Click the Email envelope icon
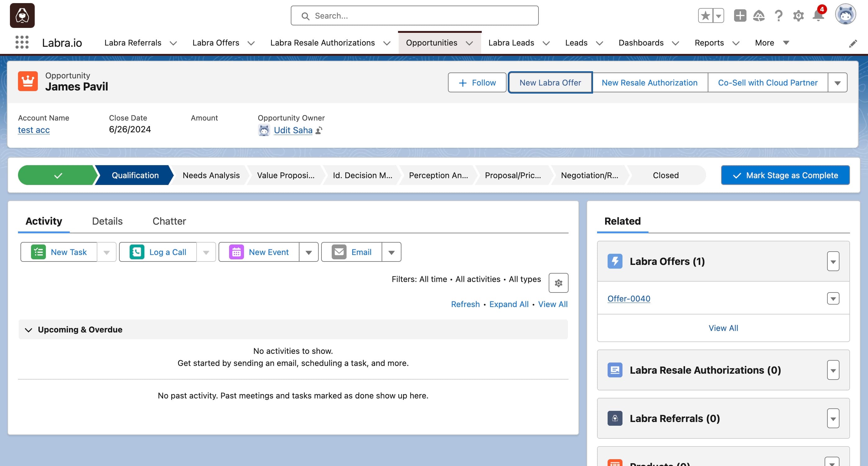This screenshot has width=868, height=466. (339, 252)
